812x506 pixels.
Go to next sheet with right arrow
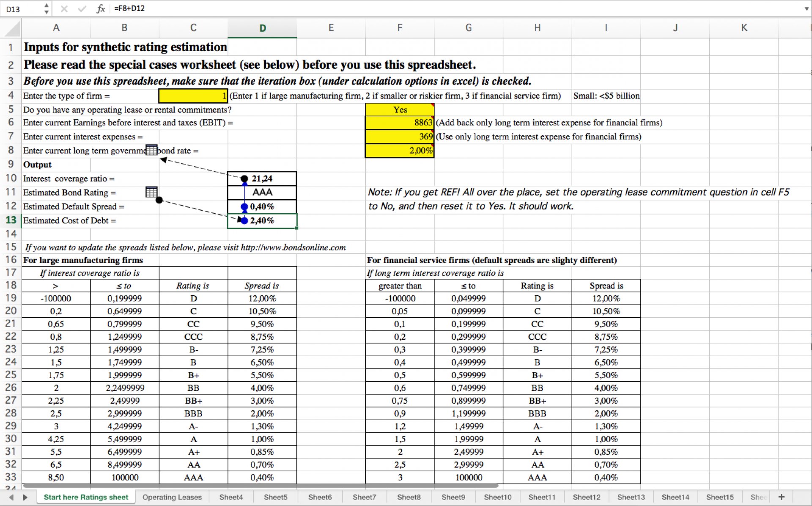pos(25,497)
